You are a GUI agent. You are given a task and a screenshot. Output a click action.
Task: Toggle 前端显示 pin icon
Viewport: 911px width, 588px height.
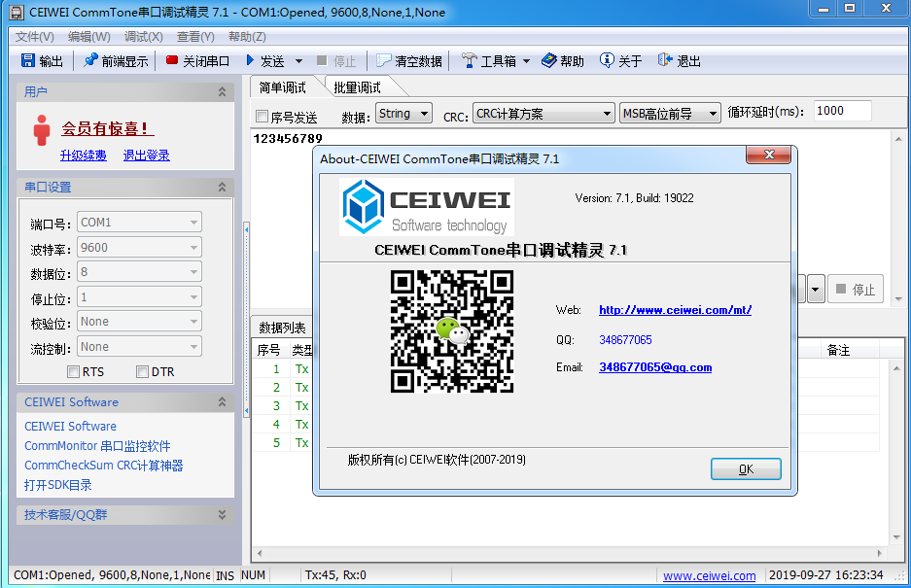click(90, 60)
